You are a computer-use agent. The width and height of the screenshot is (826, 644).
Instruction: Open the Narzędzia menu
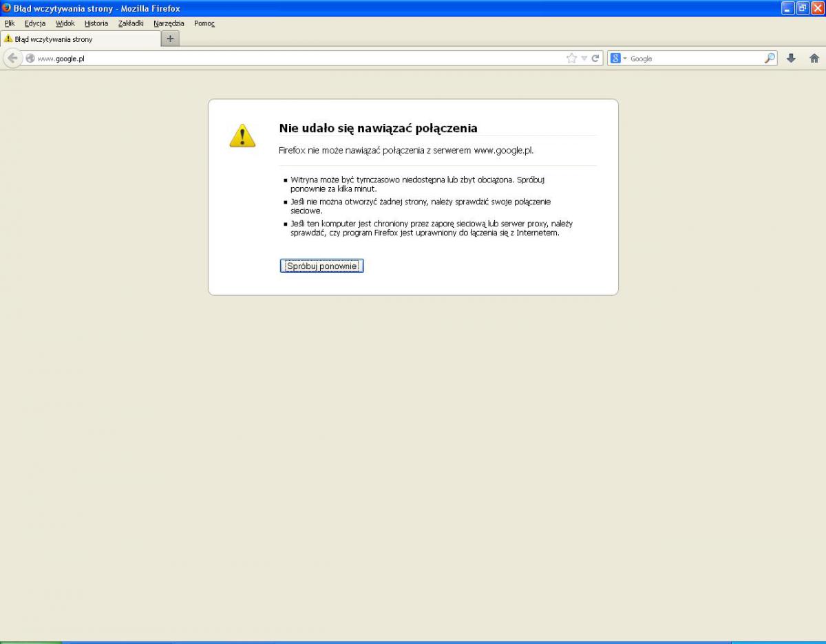(169, 23)
